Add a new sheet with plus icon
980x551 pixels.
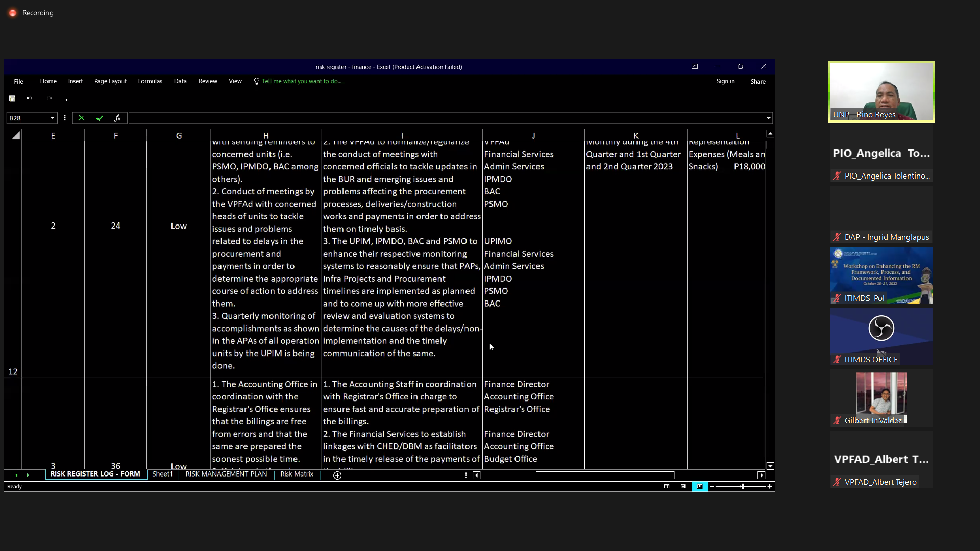(x=337, y=475)
